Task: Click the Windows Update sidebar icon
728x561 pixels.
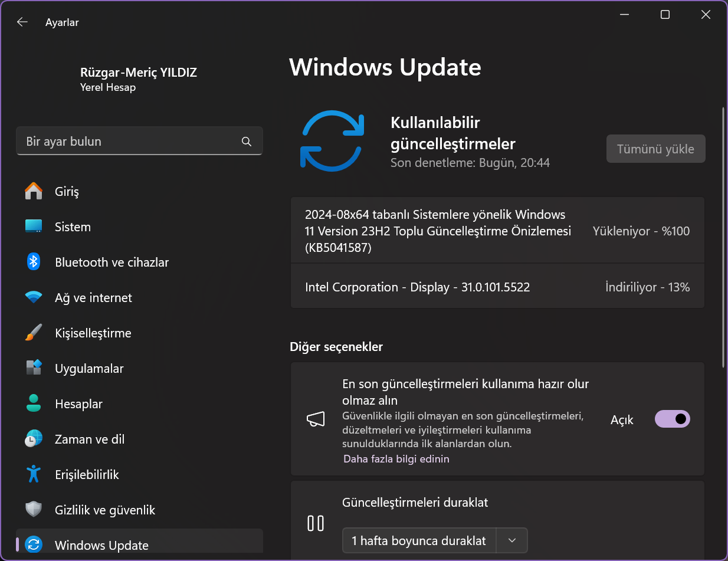Action: click(x=34, y=545)
